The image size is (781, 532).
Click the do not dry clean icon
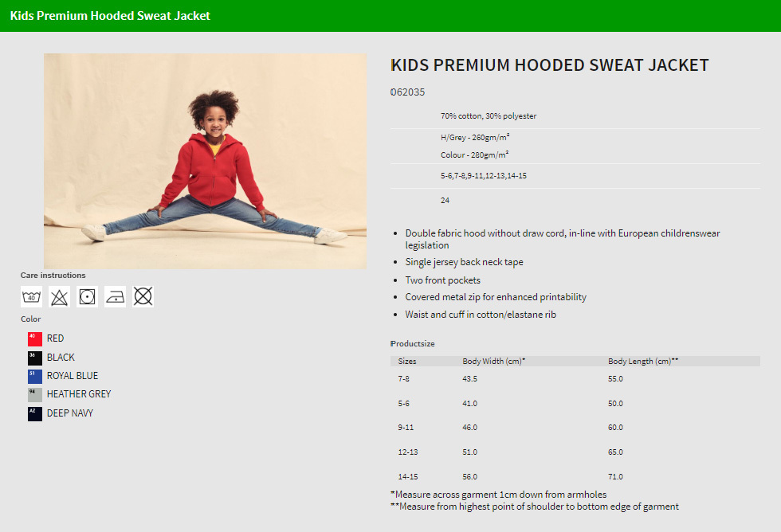pos(143,296)
